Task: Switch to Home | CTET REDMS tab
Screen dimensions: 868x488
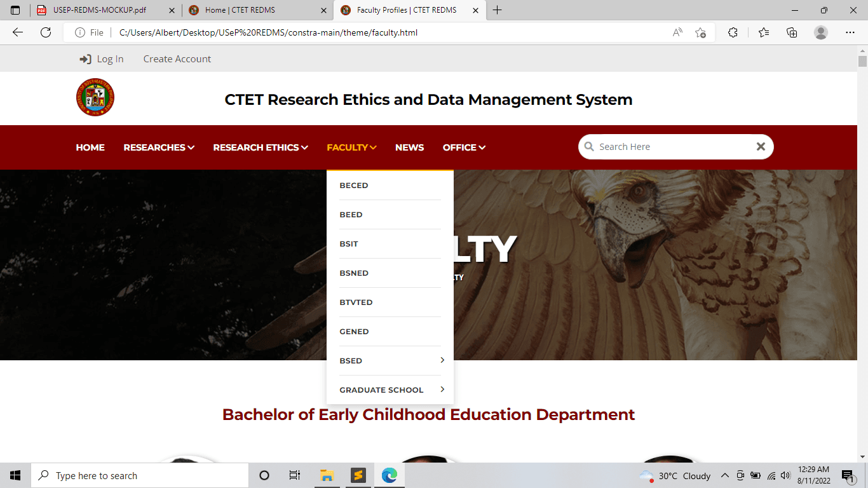Action: click(257, 10)
